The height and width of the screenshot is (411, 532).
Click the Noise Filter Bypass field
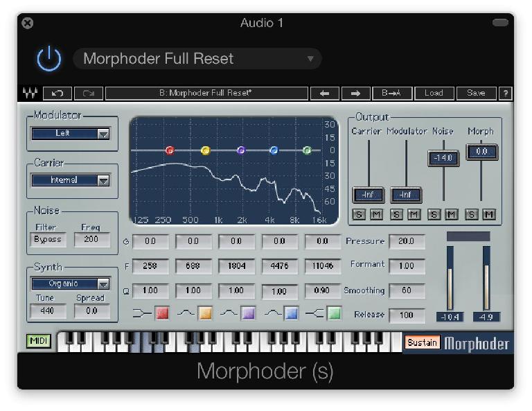click(x=48, y=240)
